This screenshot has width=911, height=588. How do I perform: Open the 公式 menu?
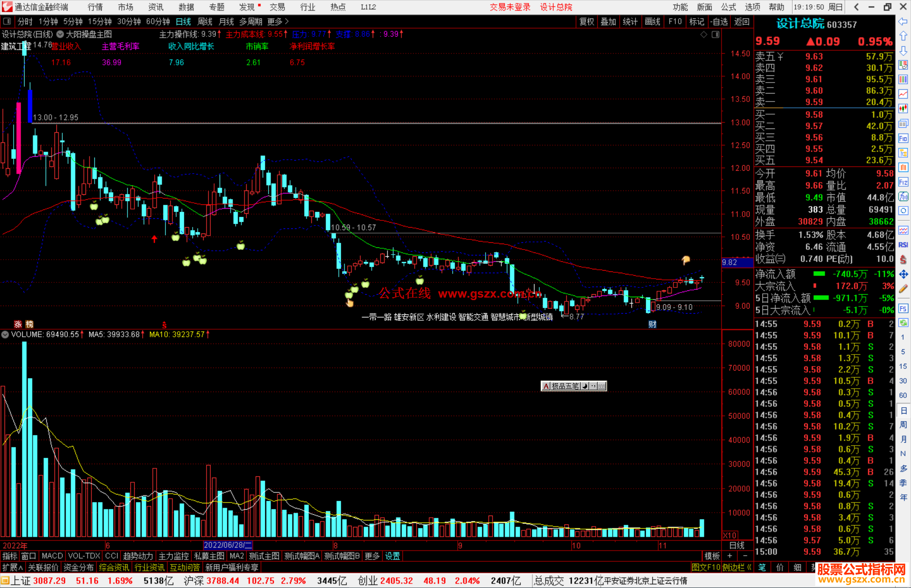pos(728,7)
